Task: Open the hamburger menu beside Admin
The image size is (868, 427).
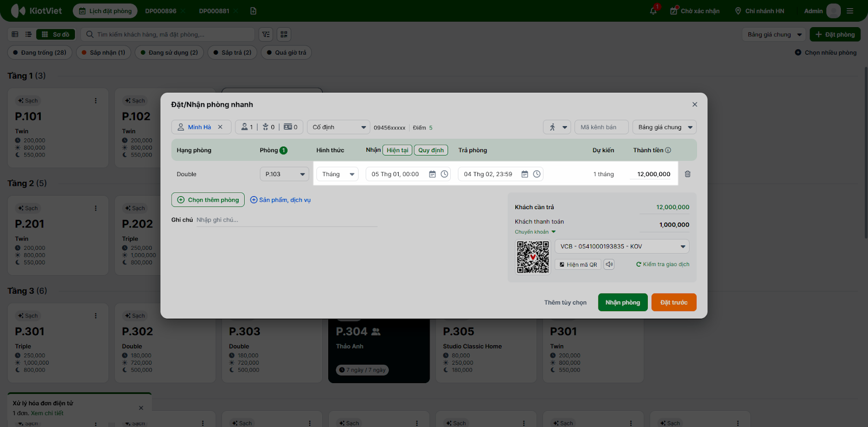Action: point(850,11)
